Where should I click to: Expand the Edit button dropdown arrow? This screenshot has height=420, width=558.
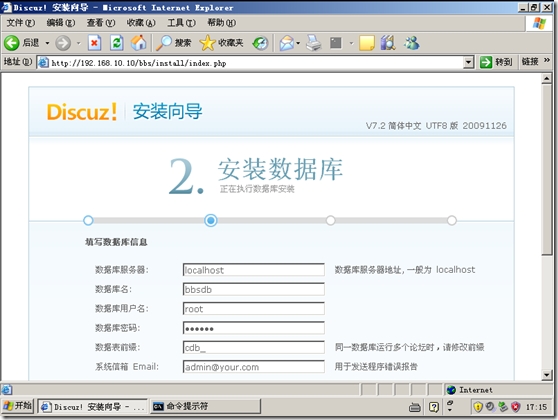tap(351, 43)
